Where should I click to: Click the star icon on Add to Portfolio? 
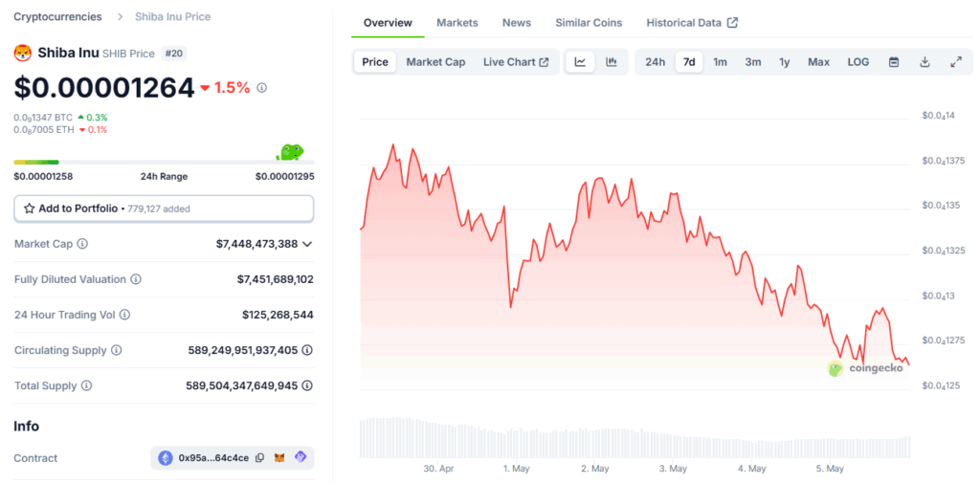29,209
